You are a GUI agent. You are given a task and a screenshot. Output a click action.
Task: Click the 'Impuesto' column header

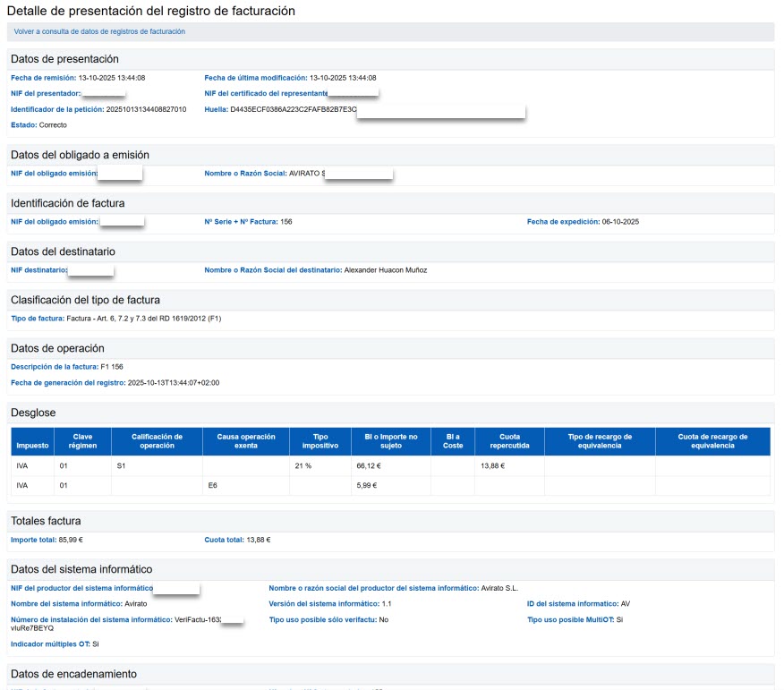pos(31,441)
